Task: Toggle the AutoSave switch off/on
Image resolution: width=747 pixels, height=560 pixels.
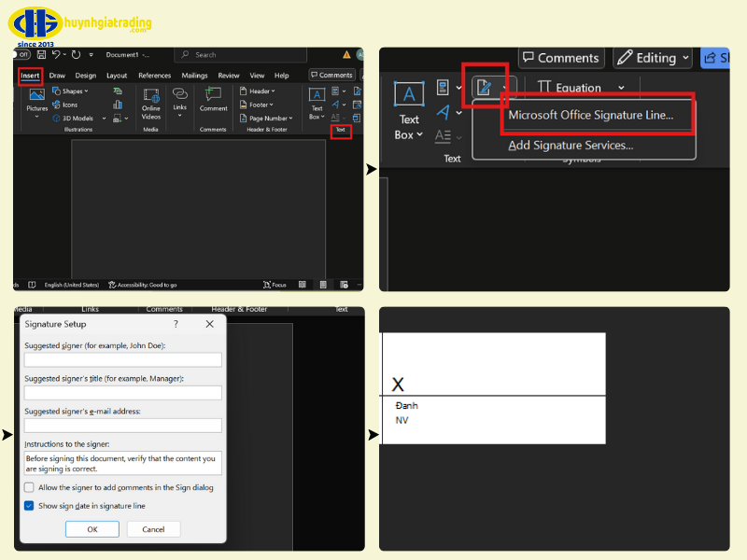Action: pos(21,55)
